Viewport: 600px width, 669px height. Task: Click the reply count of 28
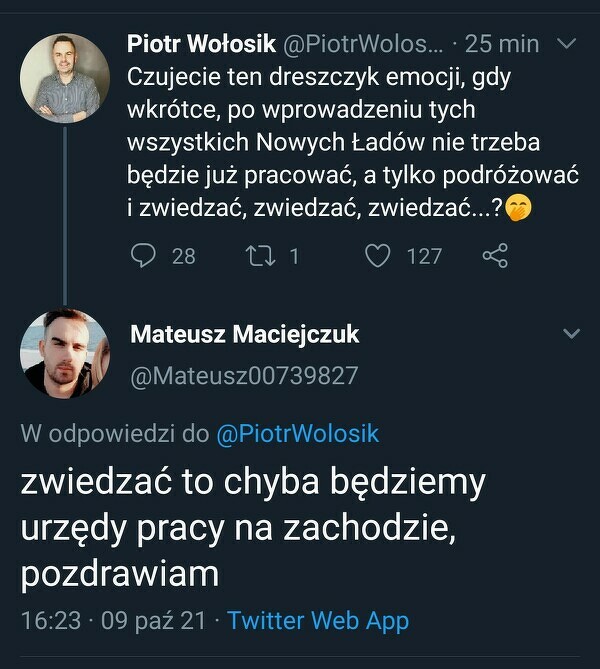184,256
